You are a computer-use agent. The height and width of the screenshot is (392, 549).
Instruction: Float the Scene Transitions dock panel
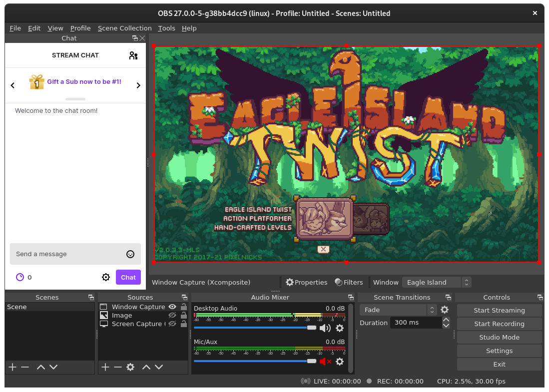tap(448, 297)
